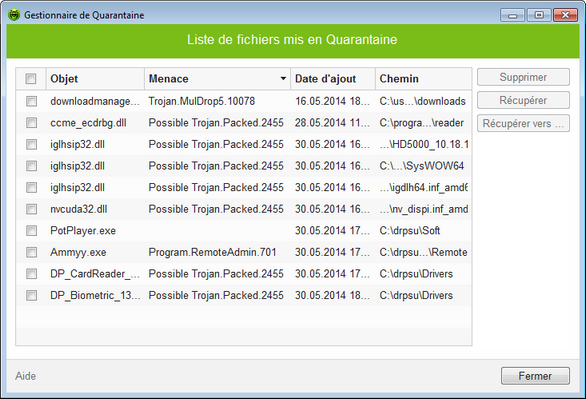Click the date 16.05.2014 18...
Viewport: 586px width, 399px height.
click(332, 101)
